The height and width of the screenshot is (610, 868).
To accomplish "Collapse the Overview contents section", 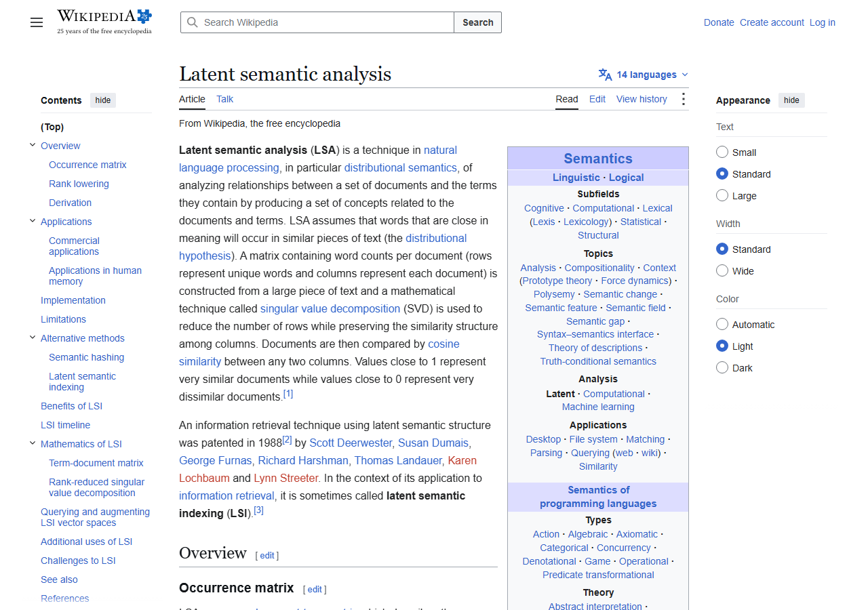I will (x=33, y=145).
